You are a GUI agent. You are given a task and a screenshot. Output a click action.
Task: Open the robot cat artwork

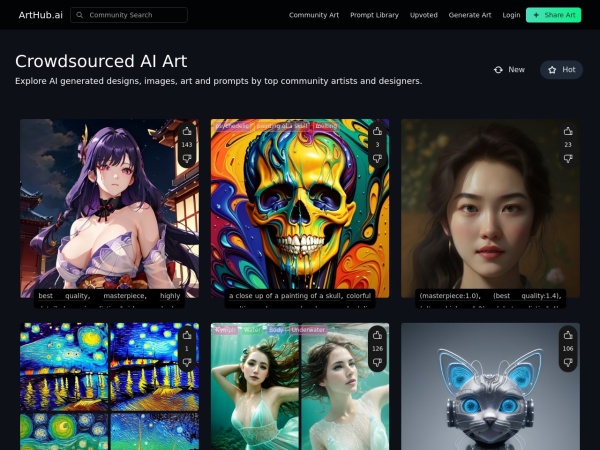pyautogui.click(x=491, y=386)
